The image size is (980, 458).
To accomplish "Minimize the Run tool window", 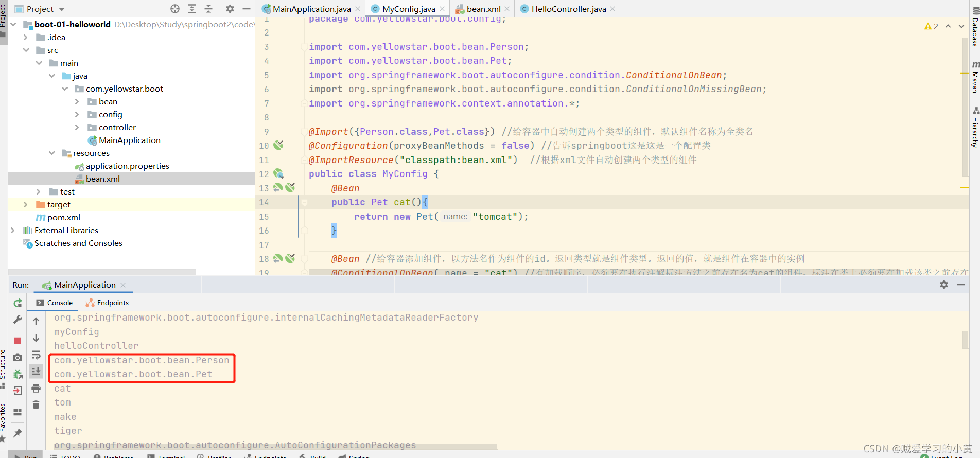I will 960,285.
